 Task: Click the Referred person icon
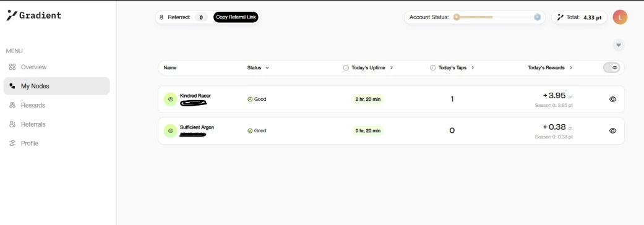tap(162, 17)
